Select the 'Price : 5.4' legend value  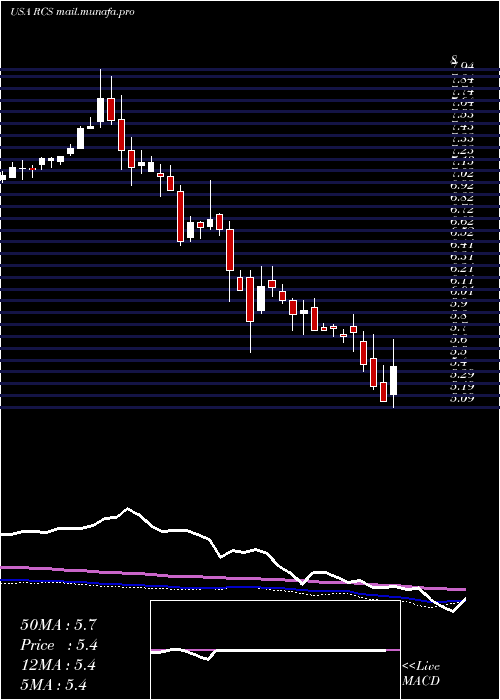click(59, 645)
